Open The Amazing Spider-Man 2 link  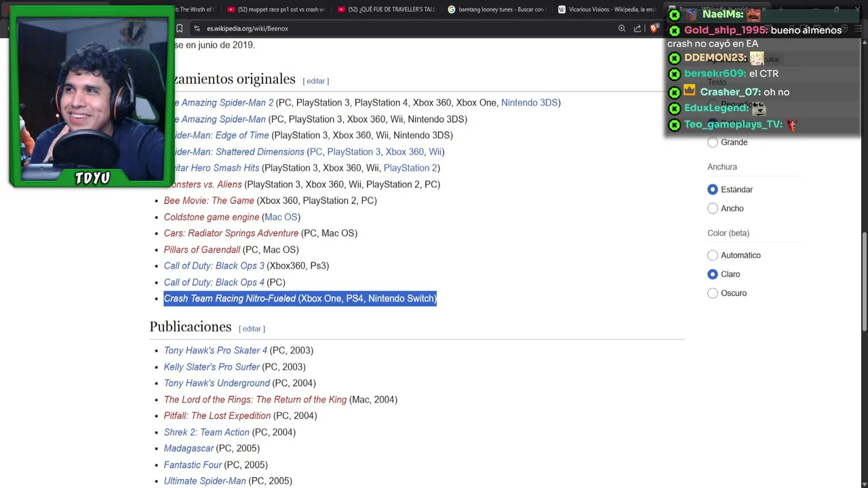pyautogui.click(x=224, y=103)
